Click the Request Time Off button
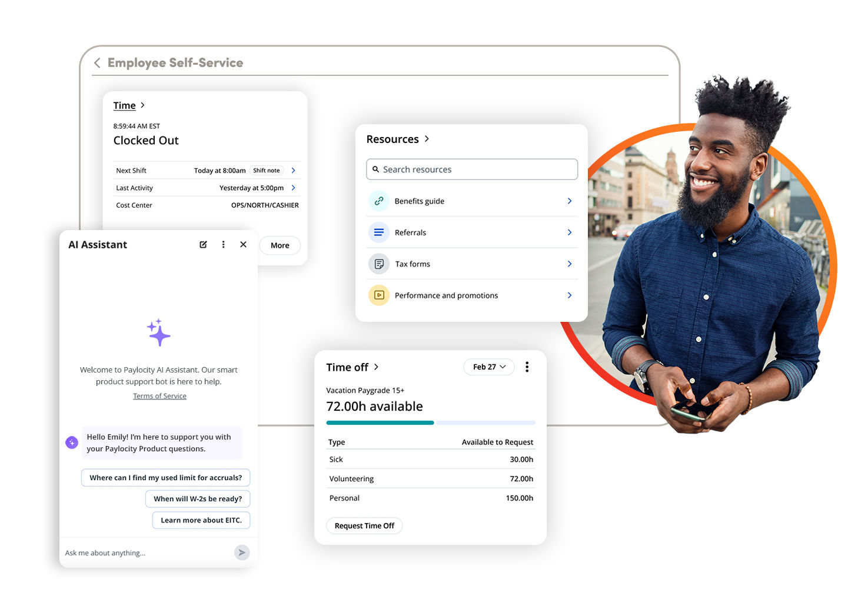Screen dimensions: 868x599 (364, 526)
